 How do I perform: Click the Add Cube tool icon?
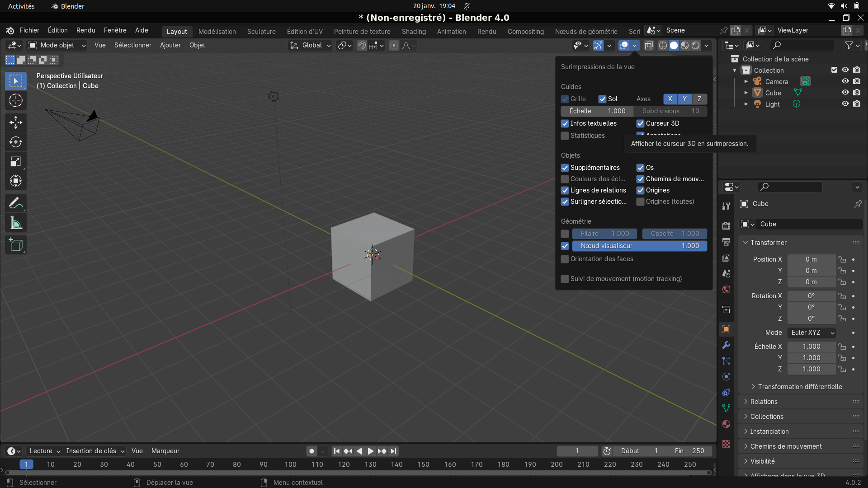click(16, 245)
